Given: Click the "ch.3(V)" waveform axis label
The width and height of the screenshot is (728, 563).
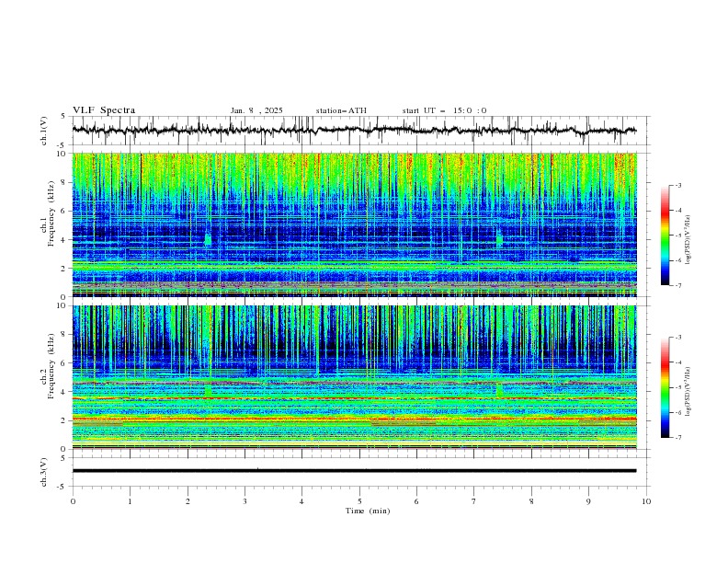Looking at the screenshot, I should point(44,472).
